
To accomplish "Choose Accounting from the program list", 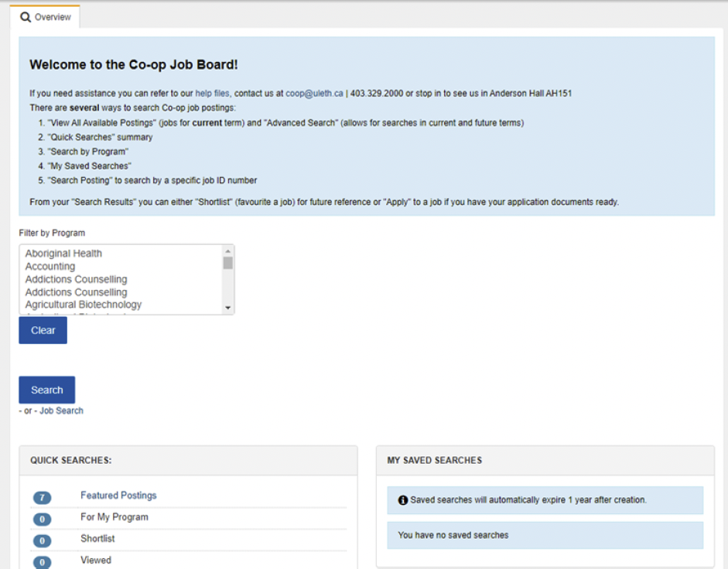I will (50, 267).
